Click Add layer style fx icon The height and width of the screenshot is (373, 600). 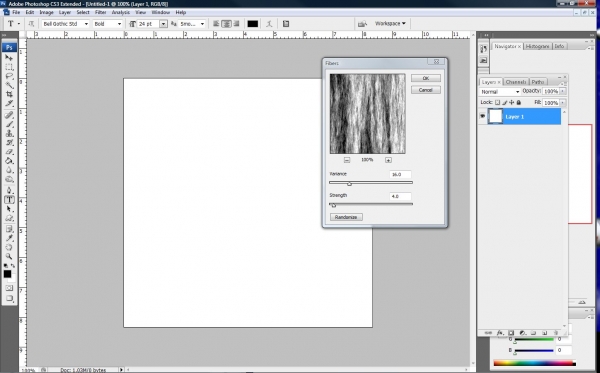500,333
